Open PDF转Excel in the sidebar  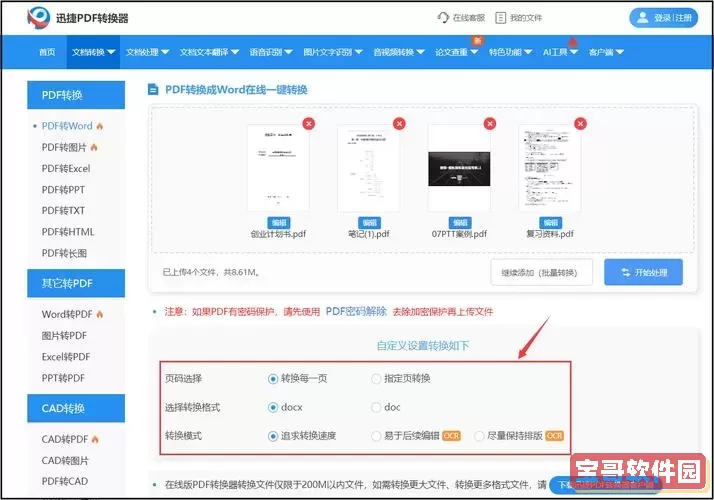(x=66, y=168)
